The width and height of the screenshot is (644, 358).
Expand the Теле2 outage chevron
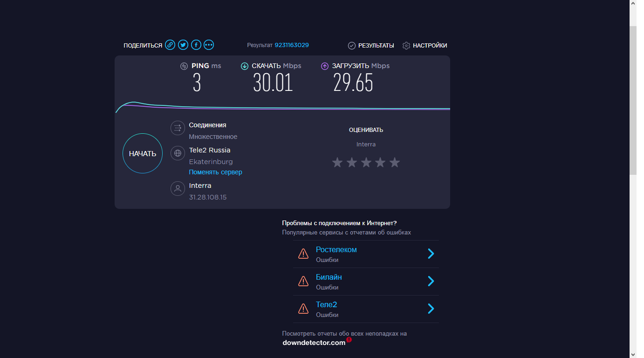431,309
